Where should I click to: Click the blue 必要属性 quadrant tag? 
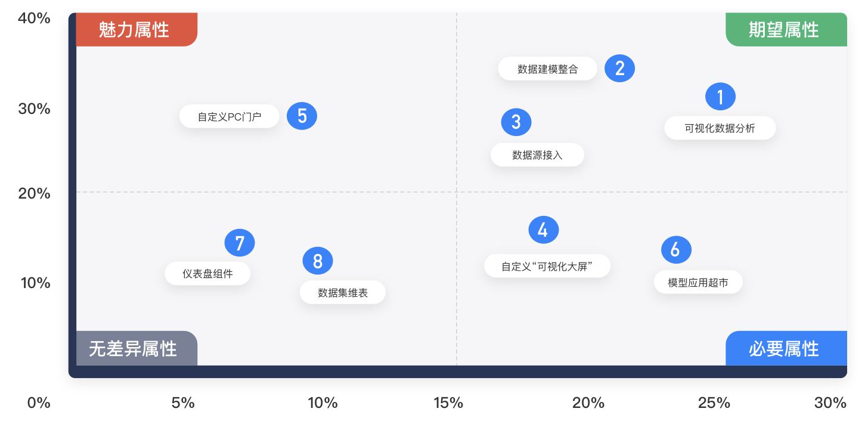[x=785, y=348]
